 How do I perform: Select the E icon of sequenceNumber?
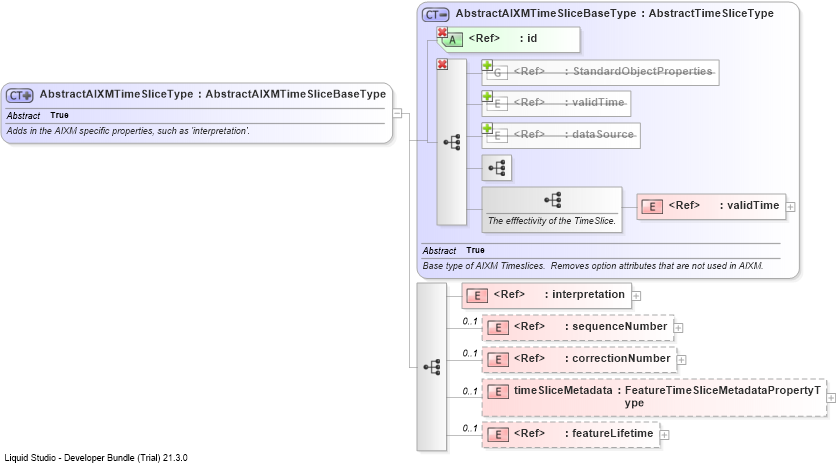(497, 328)
